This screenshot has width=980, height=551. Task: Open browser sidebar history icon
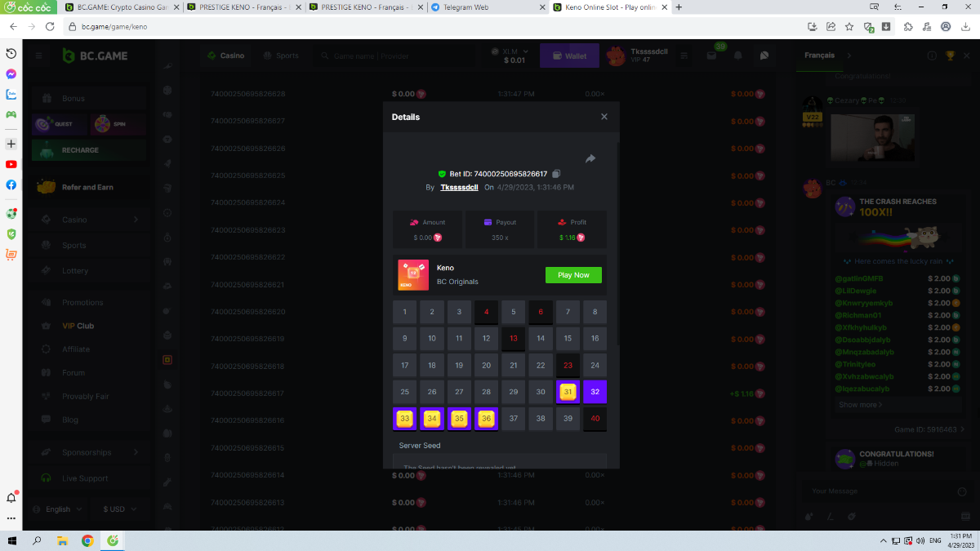coord(11,53)
